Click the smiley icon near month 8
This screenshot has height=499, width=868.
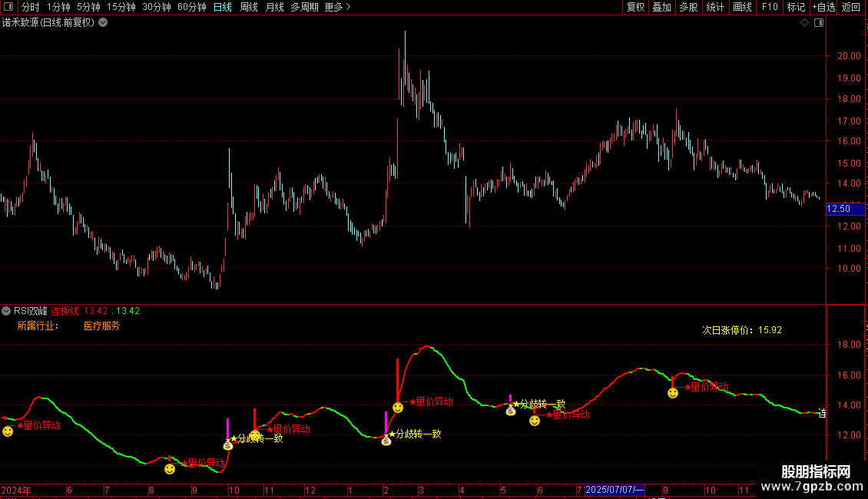click(170, 469)
